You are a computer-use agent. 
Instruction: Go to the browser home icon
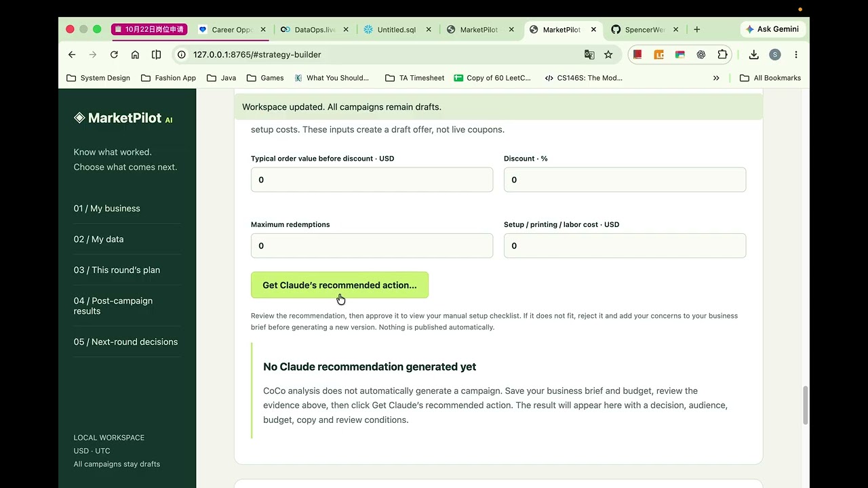point(135,55)
